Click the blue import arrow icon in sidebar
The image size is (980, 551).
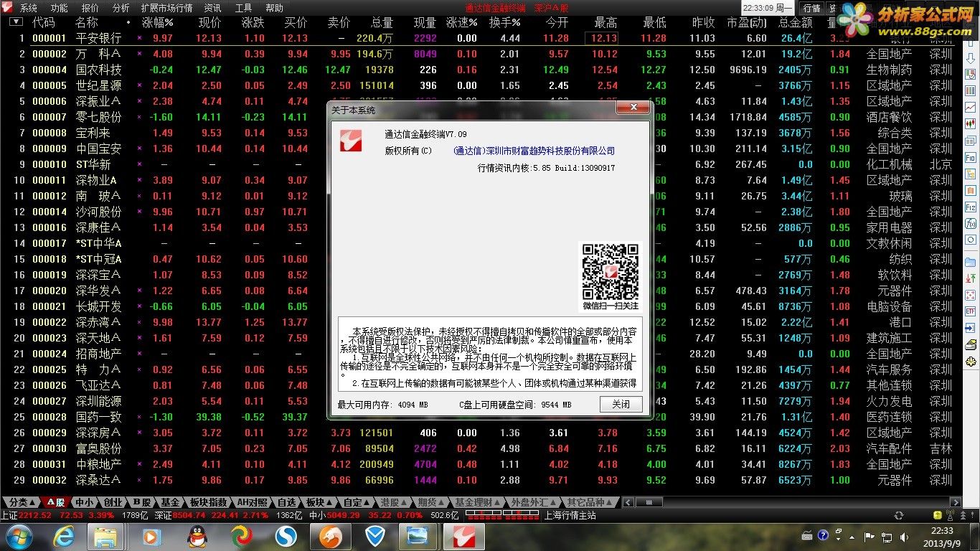(x=971, y=328)
